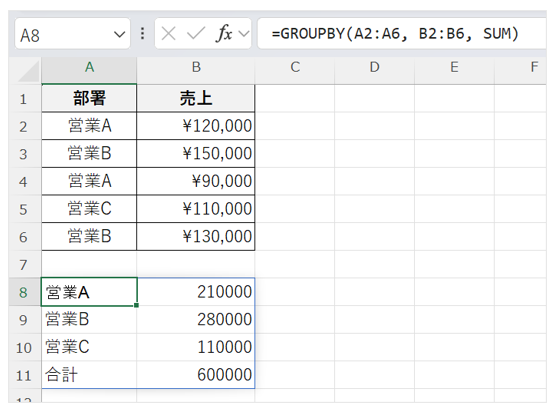
Task: Select row 4 header
Action: [24, 182]
